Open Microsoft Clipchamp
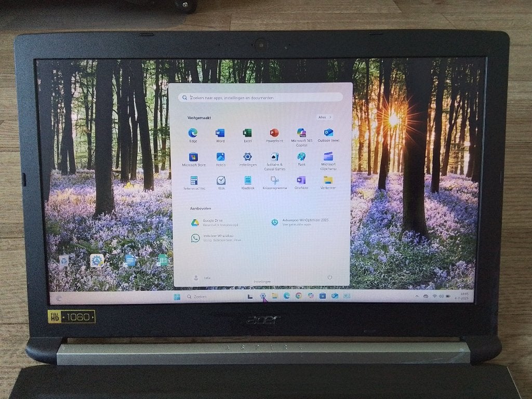 328,161
